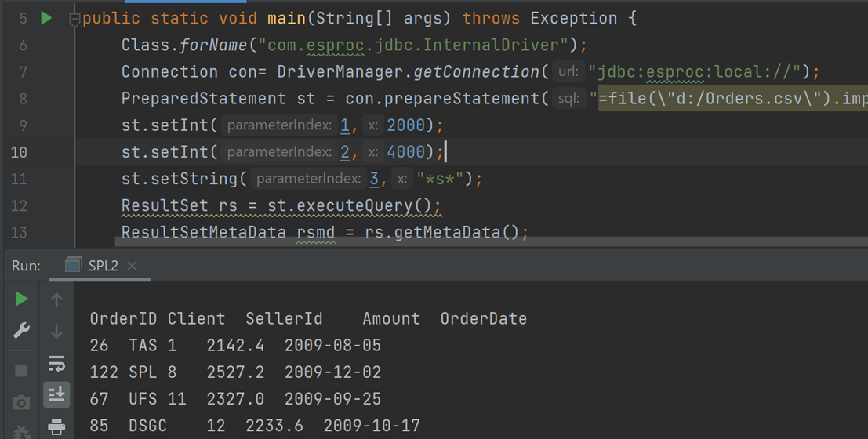Viewport: 868px width, 439px height.
Task: Click the down arrow in Run toolbar
Action: [x=56, y=332]
